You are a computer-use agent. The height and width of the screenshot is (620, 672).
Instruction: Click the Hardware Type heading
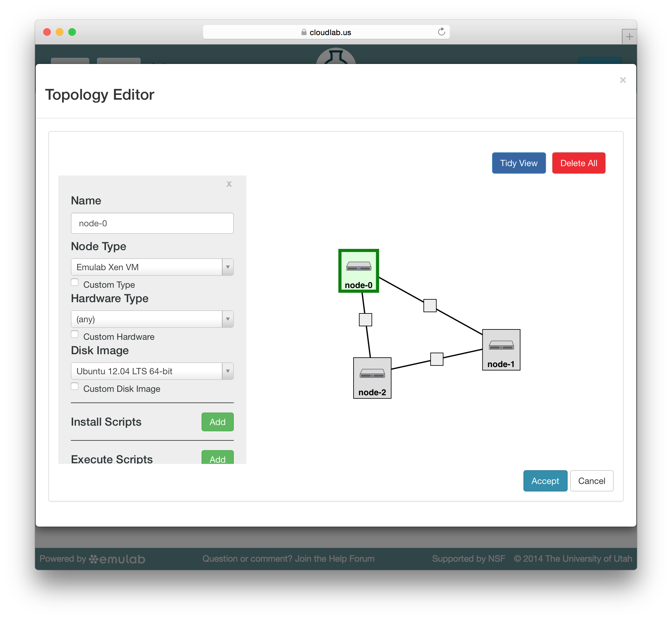click(x=110, y=298)
